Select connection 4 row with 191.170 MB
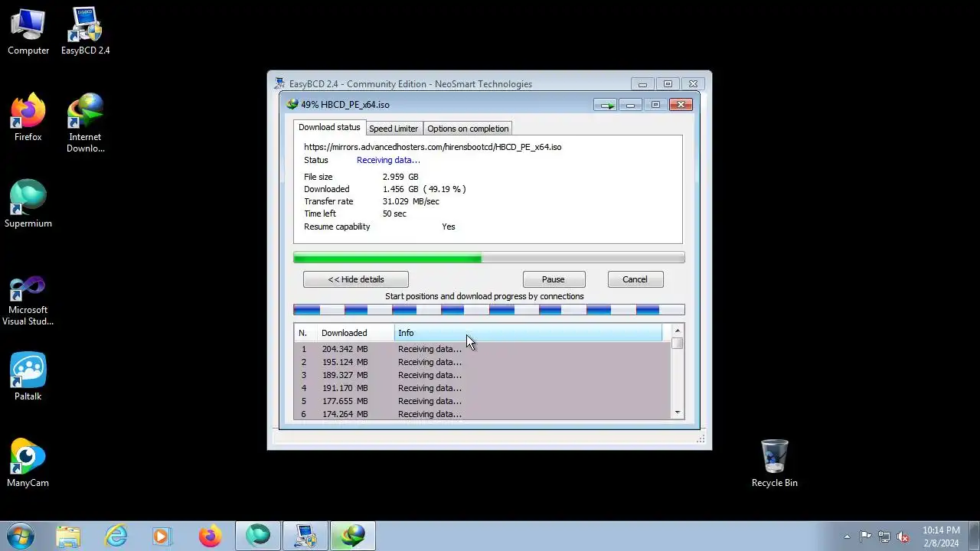Screen dimensions: 980x551 482,388
